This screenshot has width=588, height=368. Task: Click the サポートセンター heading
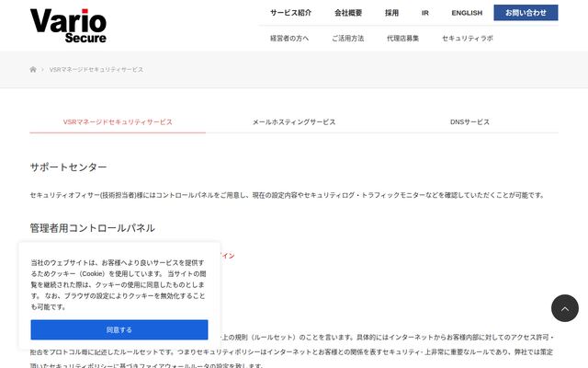tap(68, 167)
